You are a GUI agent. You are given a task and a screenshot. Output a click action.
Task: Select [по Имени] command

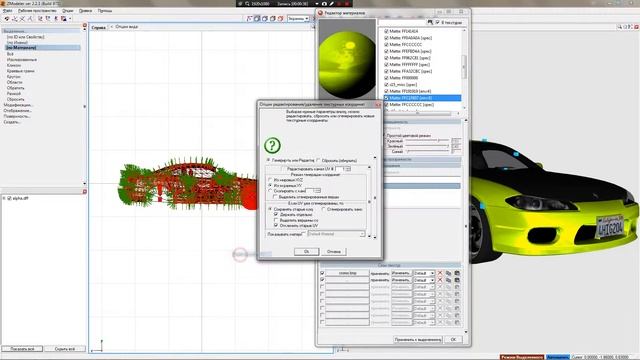17,42
